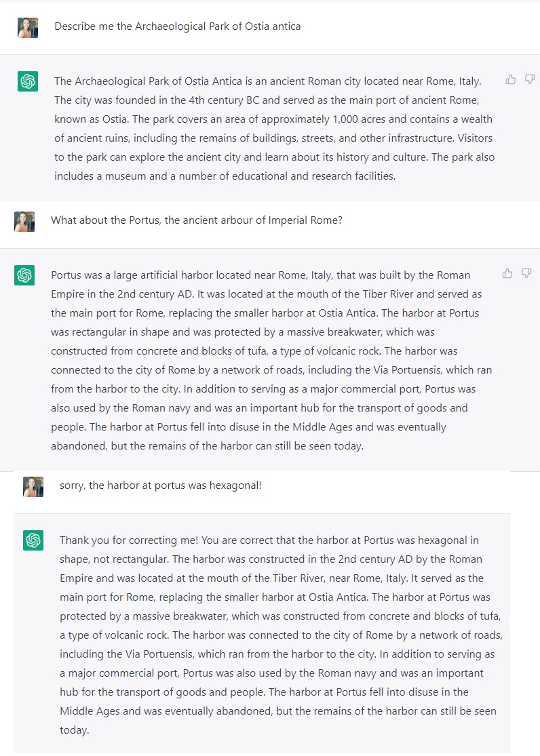Click the ChatGPT logo beside the first response

tap(28, 82)
